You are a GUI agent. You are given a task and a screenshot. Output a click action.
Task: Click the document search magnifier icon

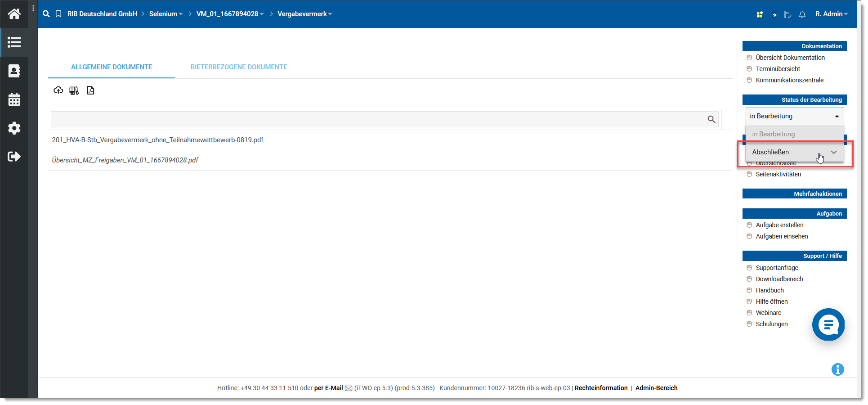tap(711, 119)
